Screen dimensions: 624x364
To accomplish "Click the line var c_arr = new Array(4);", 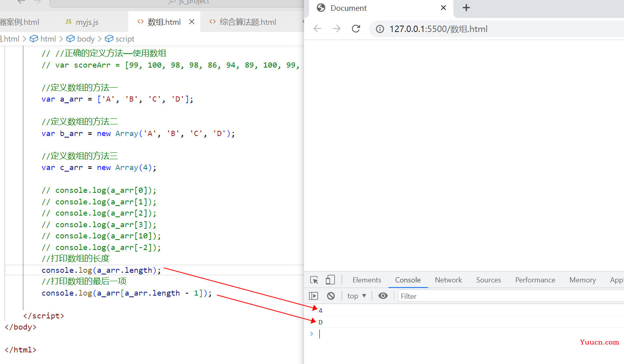I will 99,168.
